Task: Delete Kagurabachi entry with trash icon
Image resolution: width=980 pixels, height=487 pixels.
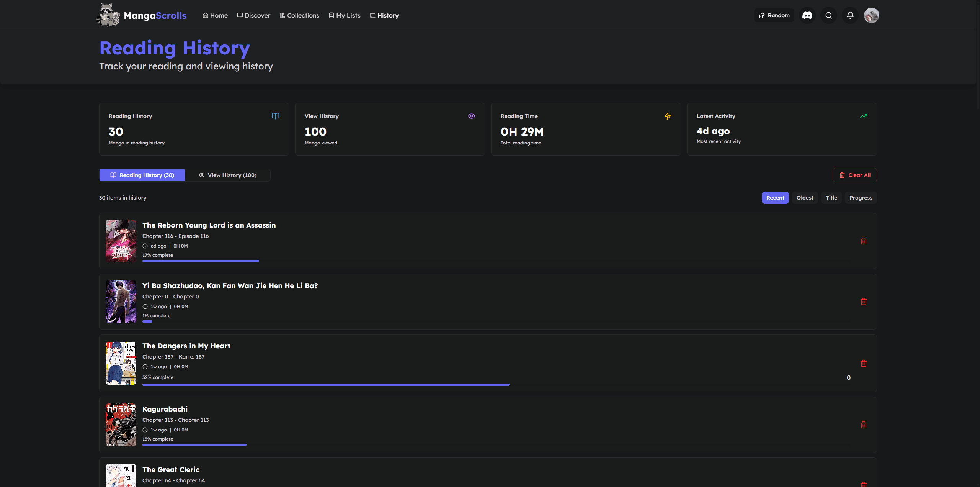Action: click(x=864, y=425)
